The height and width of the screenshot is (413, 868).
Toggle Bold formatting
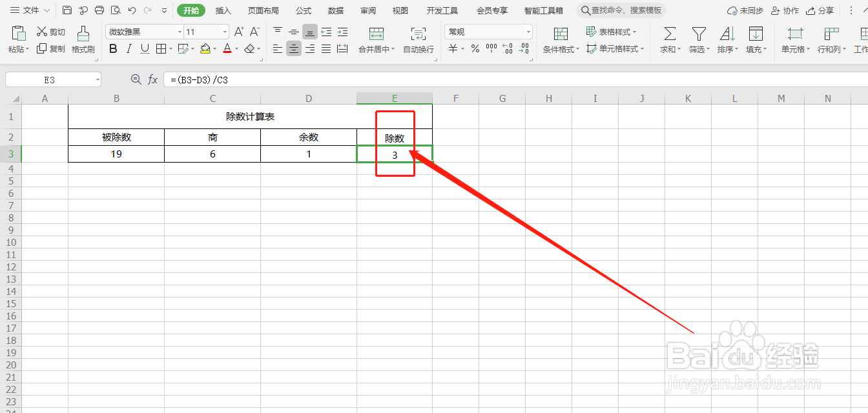coord(114,48)
